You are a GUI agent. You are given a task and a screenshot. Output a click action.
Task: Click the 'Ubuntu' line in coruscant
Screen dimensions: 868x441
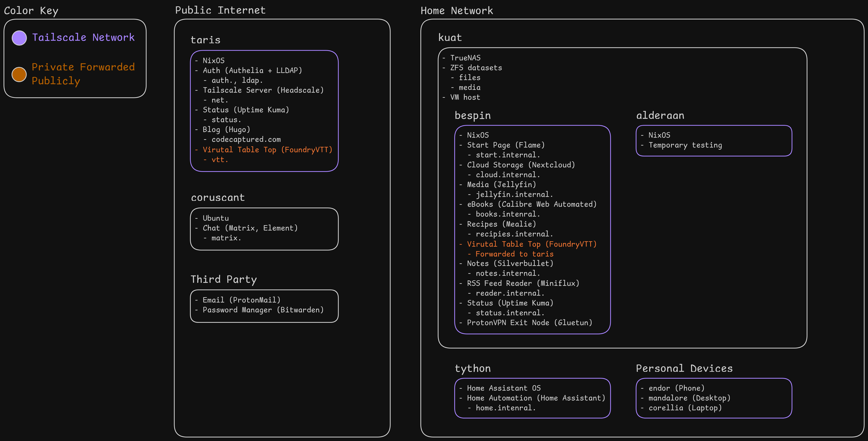[x=216, y=218]
